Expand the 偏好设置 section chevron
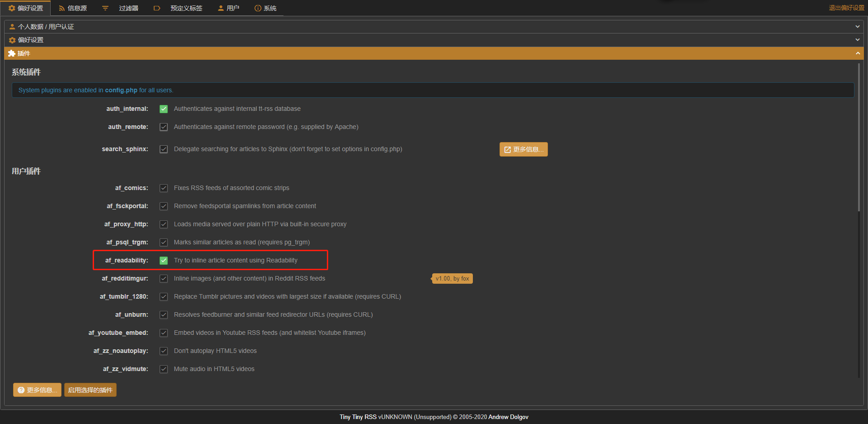 [858, 40]
